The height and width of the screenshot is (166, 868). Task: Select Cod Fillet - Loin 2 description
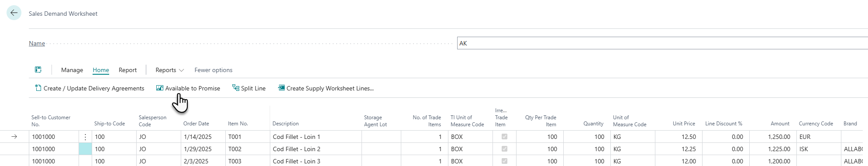(x=316, y=149)
